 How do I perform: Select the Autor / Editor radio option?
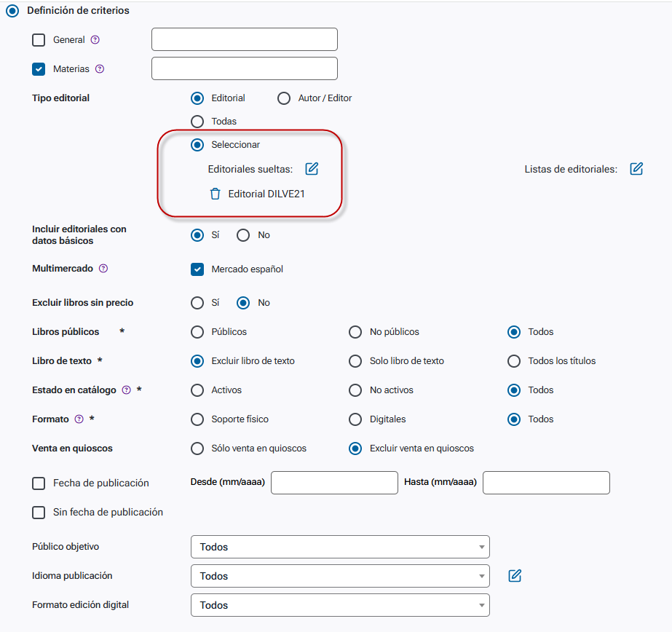click(x=284, y=98)
